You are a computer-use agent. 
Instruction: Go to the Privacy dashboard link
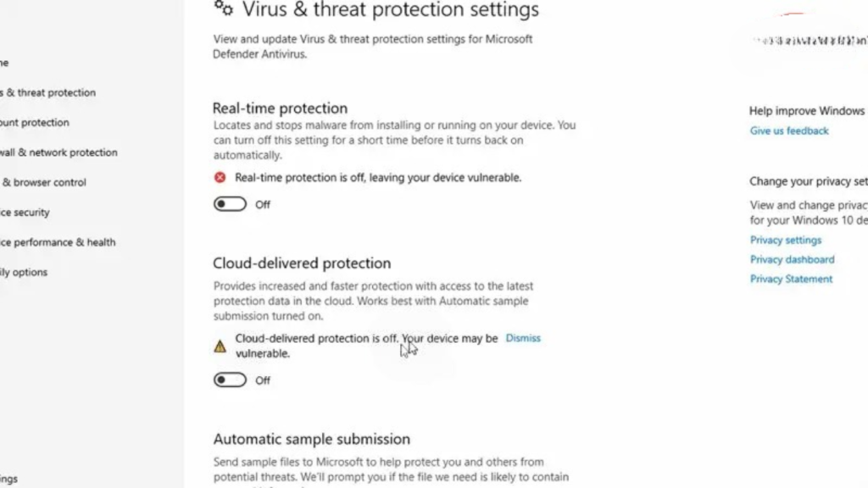point(792,260)
